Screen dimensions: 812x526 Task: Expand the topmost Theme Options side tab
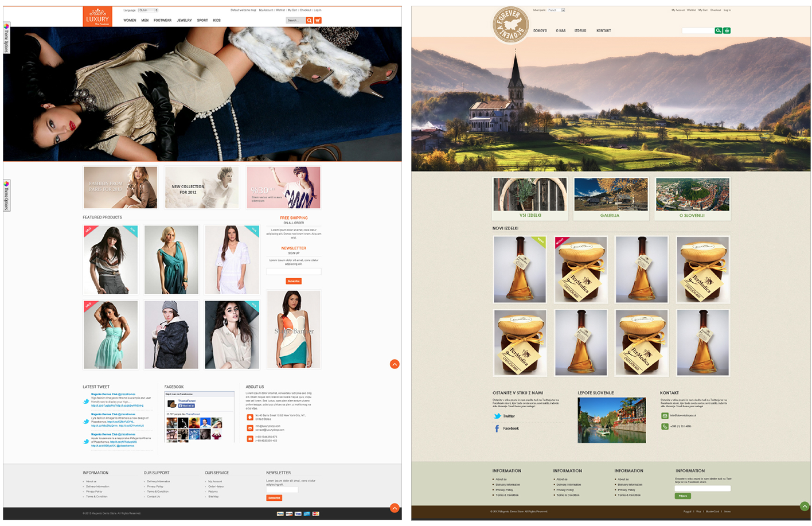click(6, 38)
